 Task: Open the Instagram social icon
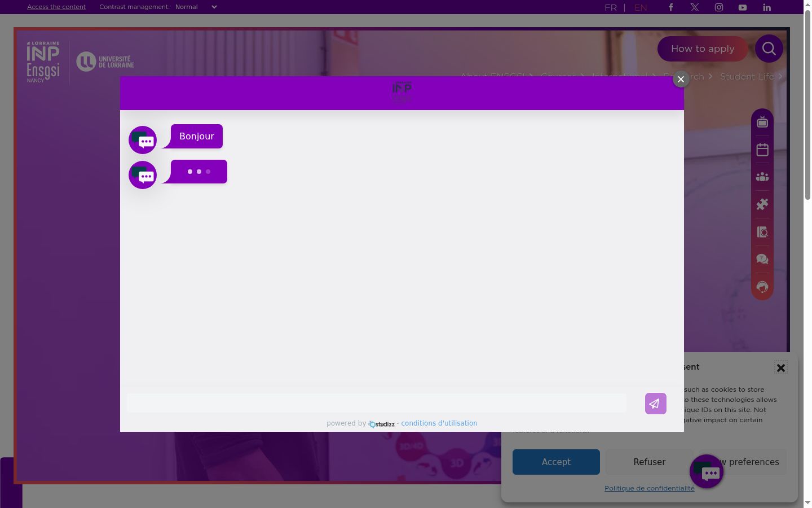(x=719, y=7)
